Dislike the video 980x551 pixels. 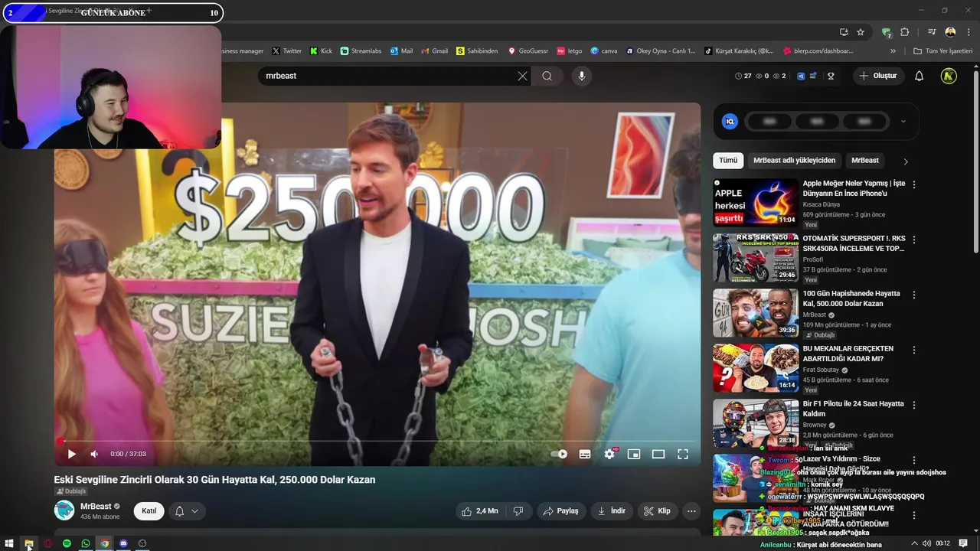518,511
